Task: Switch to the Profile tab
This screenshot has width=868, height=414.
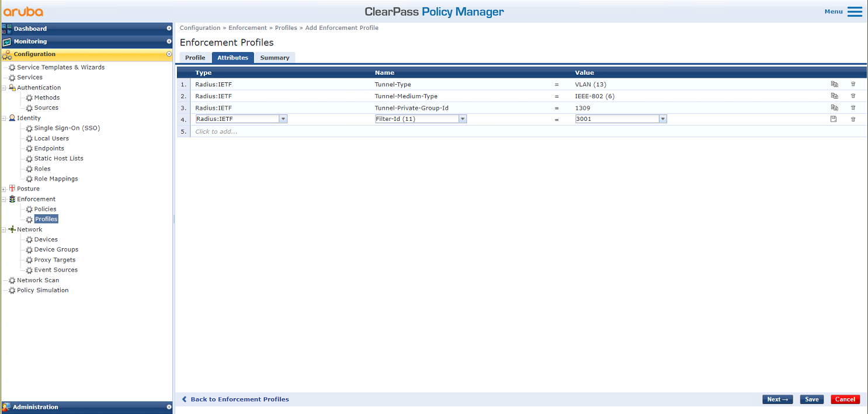Action: coord(195,58)
